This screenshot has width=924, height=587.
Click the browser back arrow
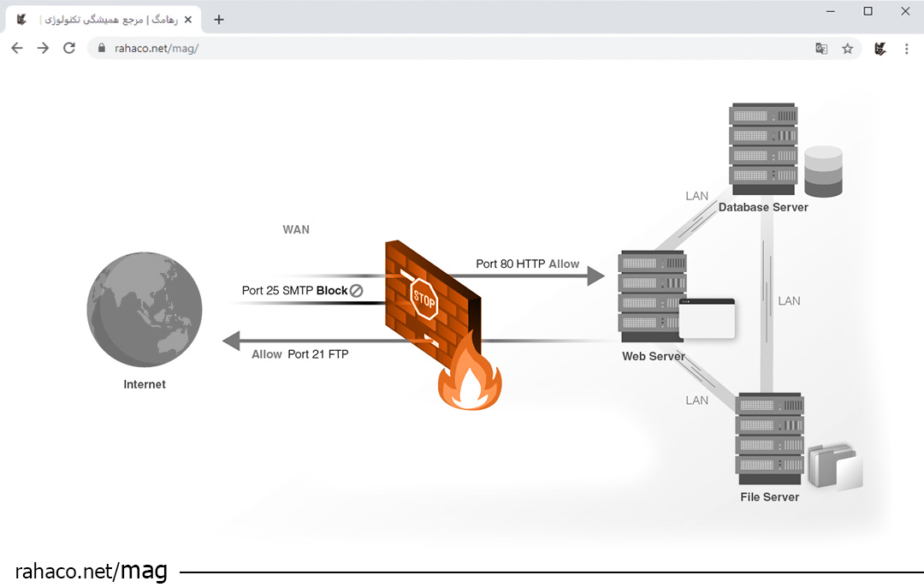click(x=17, y=49)
